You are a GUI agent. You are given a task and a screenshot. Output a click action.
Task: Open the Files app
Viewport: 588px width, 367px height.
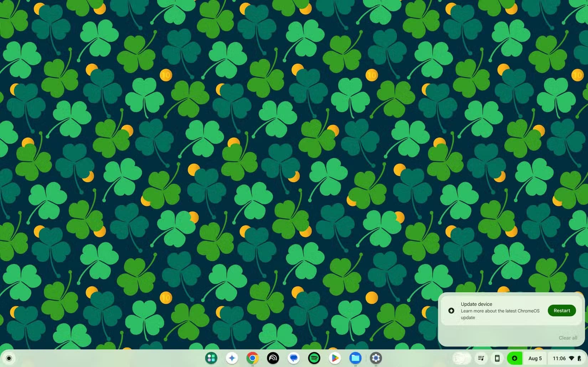point(355,358)
